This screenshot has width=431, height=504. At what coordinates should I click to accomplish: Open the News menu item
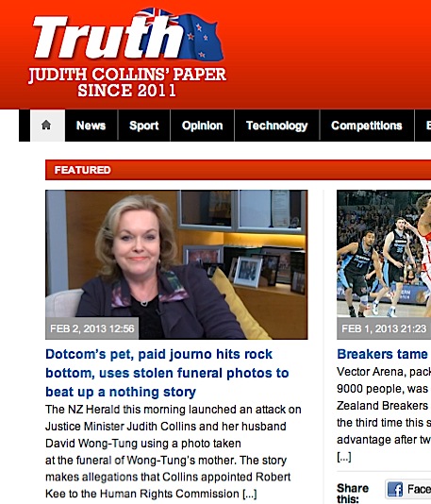click(91, 126)
